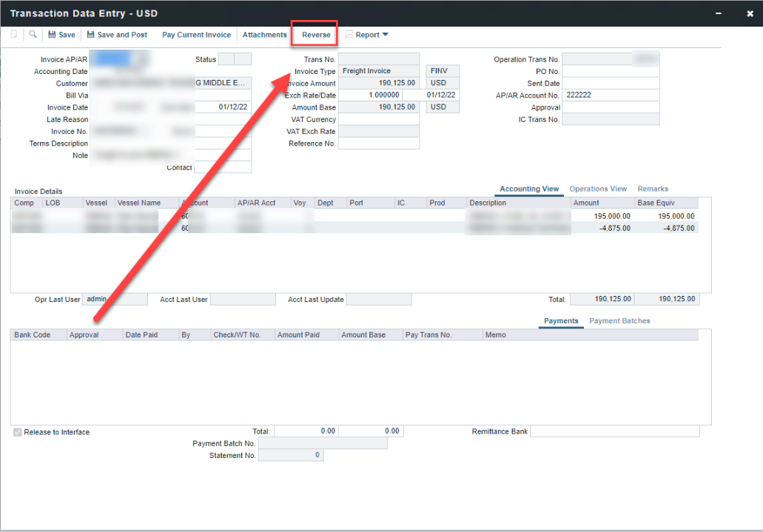Click the Save floppy disk icon
The height and width of the screenshot is (532, 763).
52,35
